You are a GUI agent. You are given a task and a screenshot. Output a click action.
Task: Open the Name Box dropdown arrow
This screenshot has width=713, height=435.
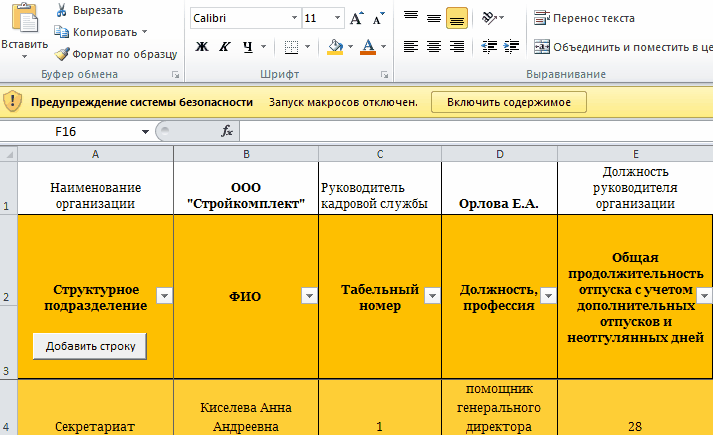(x=145, y=132)
